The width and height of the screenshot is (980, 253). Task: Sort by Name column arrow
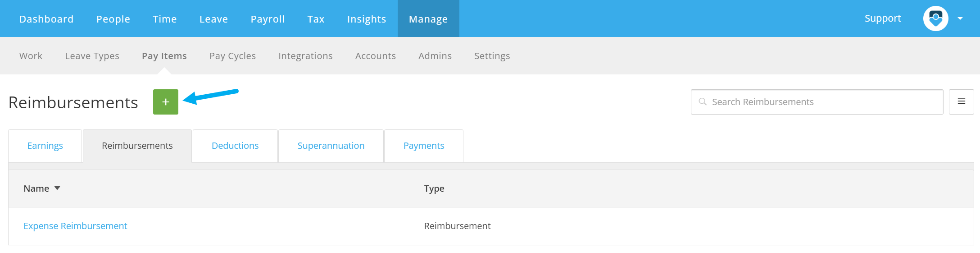click(57, 188)
